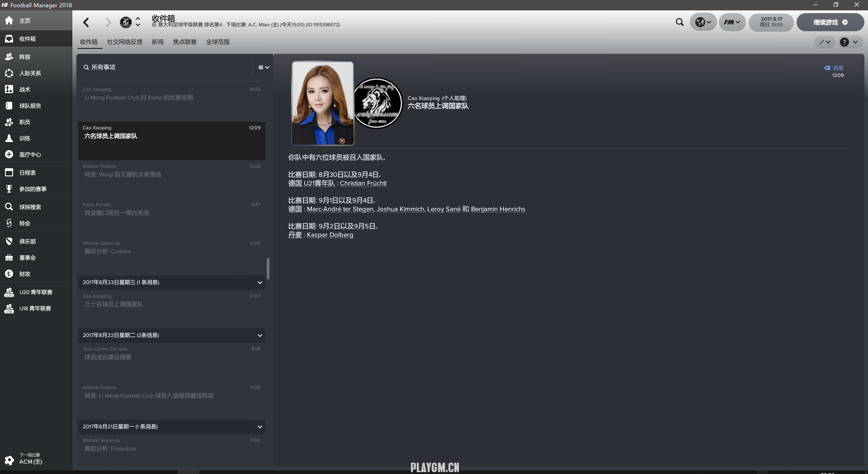Open Boardroom (董事会) sidebar icon
Viewport: 868px width, 474px height.
click(x=9, y=258)
